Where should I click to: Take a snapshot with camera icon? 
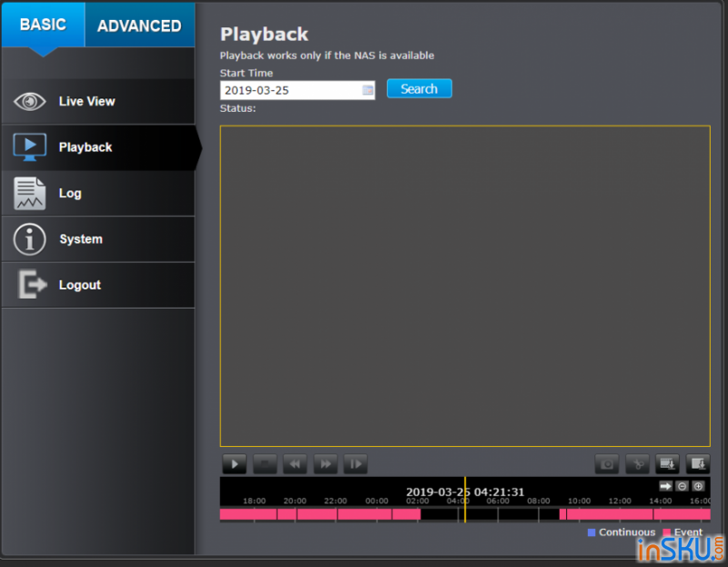tap(607, 464)
